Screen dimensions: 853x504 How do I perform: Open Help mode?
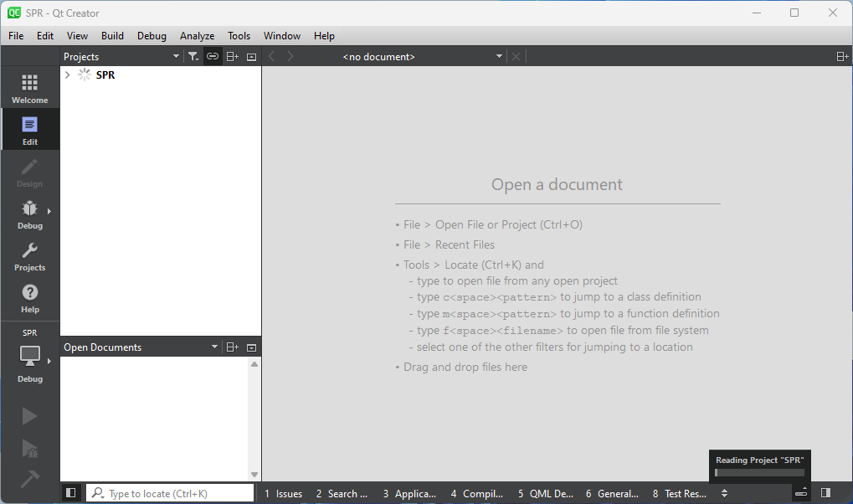[29, 297]
